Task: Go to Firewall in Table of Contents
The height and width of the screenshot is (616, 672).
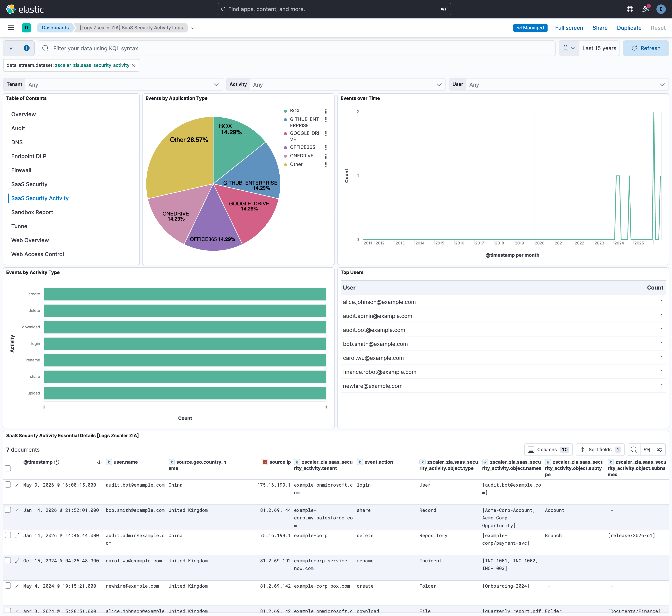Action: coord(21,170)
